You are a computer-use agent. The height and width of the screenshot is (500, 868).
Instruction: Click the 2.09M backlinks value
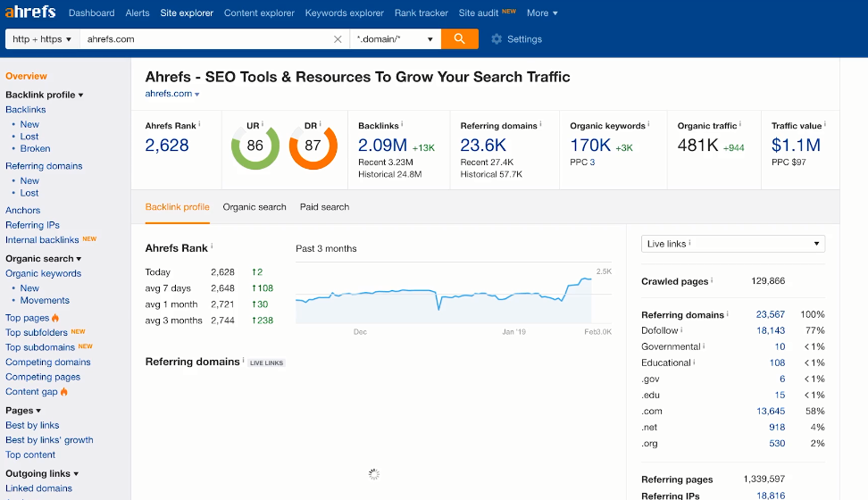pyautogui.click(x=382, y=145)
